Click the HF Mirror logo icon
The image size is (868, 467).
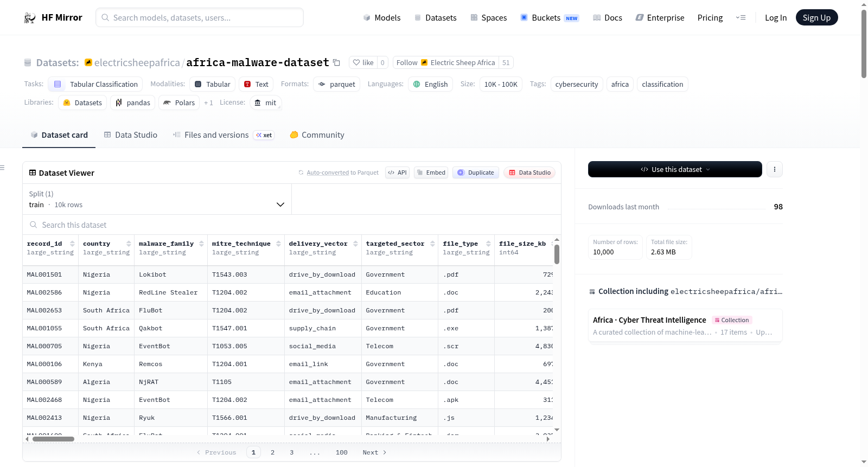(30, 18)
